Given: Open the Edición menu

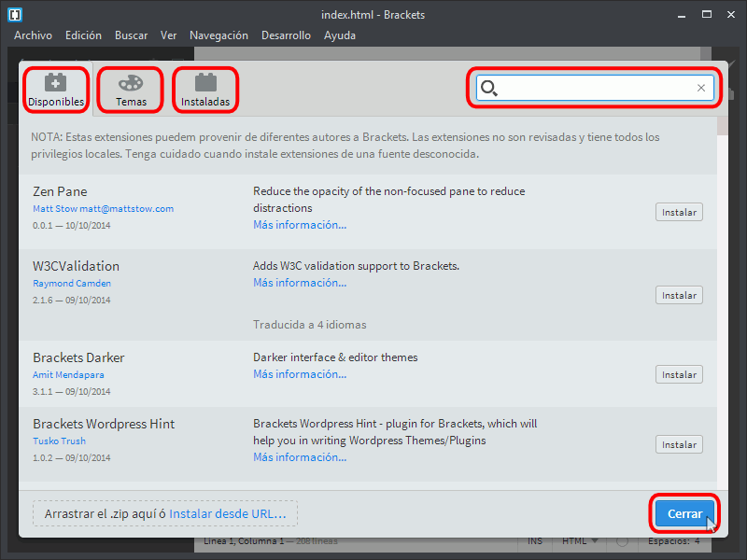Looking at the screenshot, I should pos(83,35).
